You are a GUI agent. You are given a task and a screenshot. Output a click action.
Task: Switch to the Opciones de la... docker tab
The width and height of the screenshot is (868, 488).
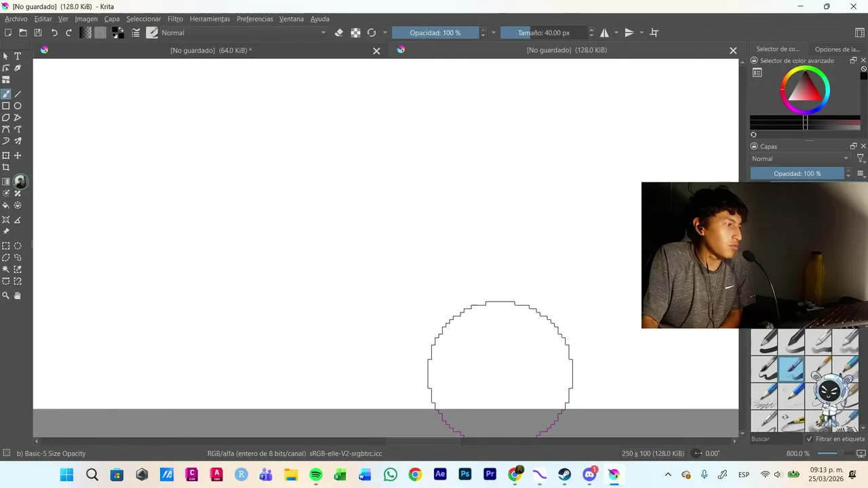pyautogui.click(x=837, y=49)
